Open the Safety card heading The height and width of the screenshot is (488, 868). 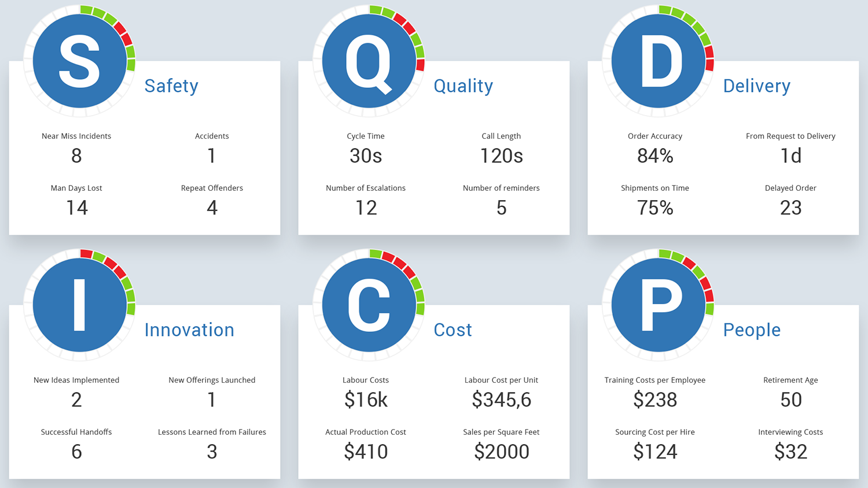pos(171,86)
